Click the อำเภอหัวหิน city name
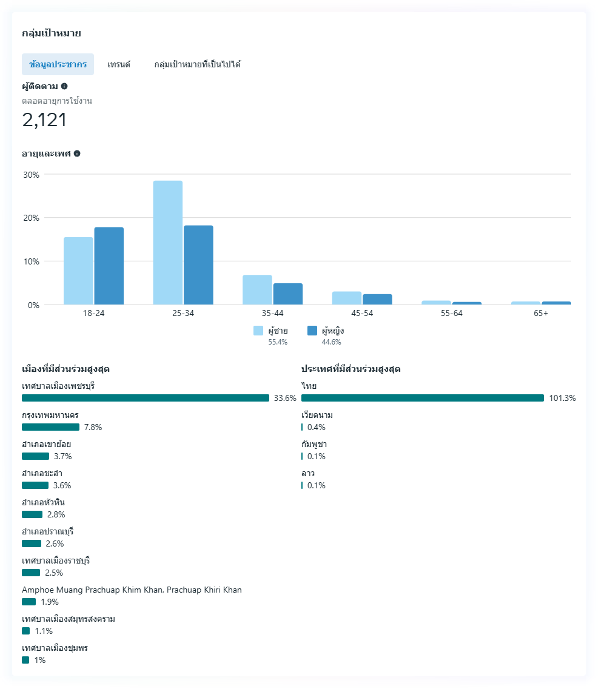This screenshot has width=610, height=700. 43,502
